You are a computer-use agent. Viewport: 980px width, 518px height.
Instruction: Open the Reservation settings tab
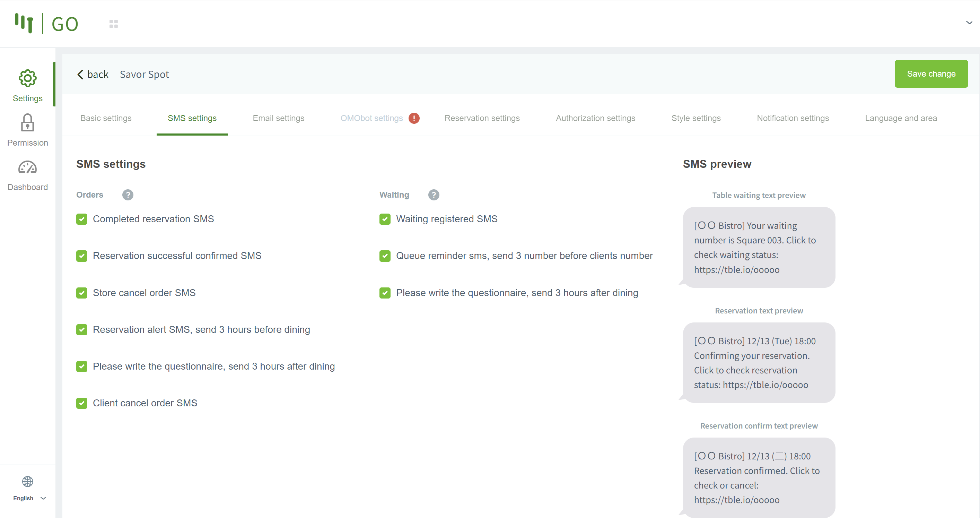[482, 118]
